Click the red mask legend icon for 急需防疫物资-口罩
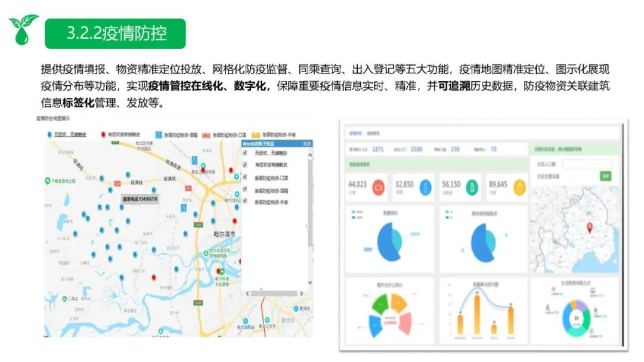644x362 pixels. click(x=206, y=135)
